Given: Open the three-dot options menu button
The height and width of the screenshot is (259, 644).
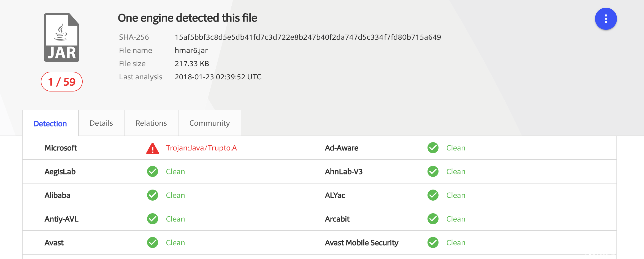Looking at the screenshot, I should pyautogui.click(x=606, y=19).
